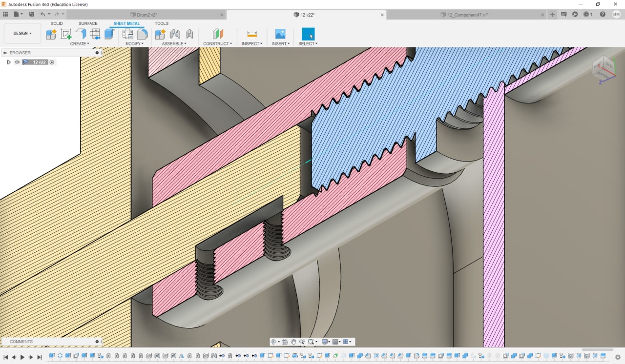Open the Design workspace dropdown
Screen dimensions: 625x364
tap(22, 33)
